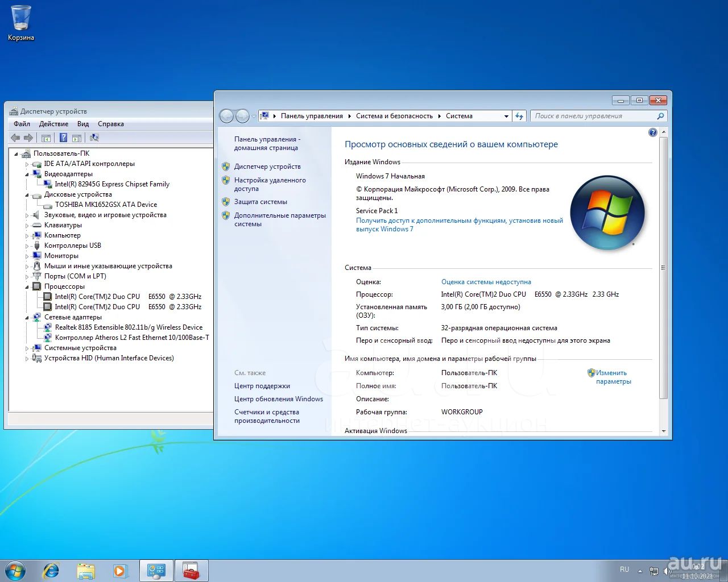Viewport: 728px width, 582px height.
Task: Open Дополнительные параметры системы link
Action: tap(280, 219)
